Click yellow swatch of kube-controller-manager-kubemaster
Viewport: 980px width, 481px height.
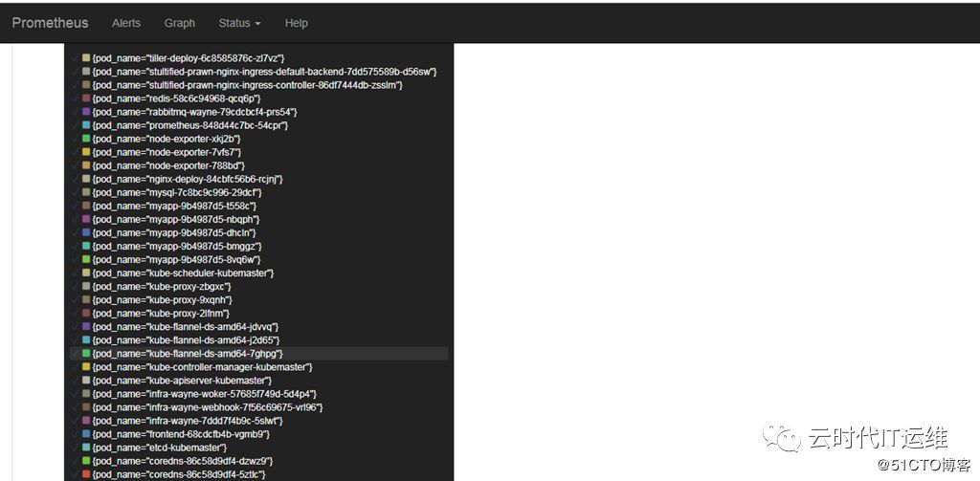(86, 366)
